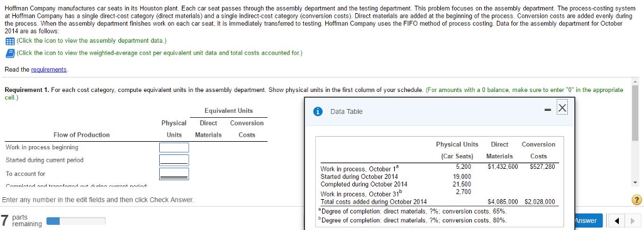Click value 2,700 in Data Table
Viewport: 644px width, 230px height.
click(464, 192)
